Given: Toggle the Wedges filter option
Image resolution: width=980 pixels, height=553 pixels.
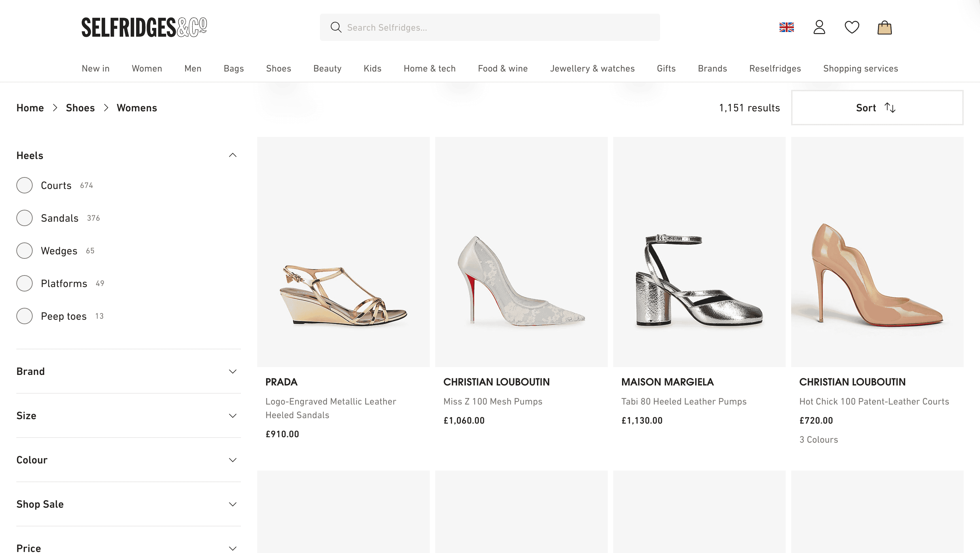Looking at the screenshot, I should (24, 251).
